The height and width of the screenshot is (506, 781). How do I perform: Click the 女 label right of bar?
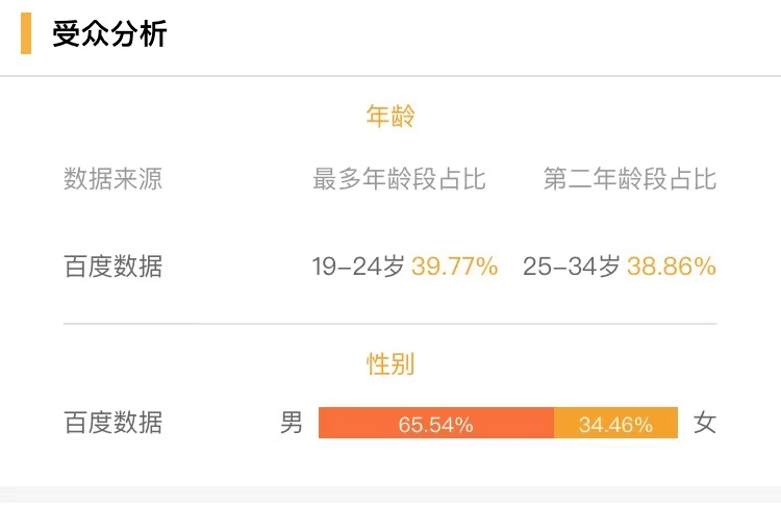(705, 423)
